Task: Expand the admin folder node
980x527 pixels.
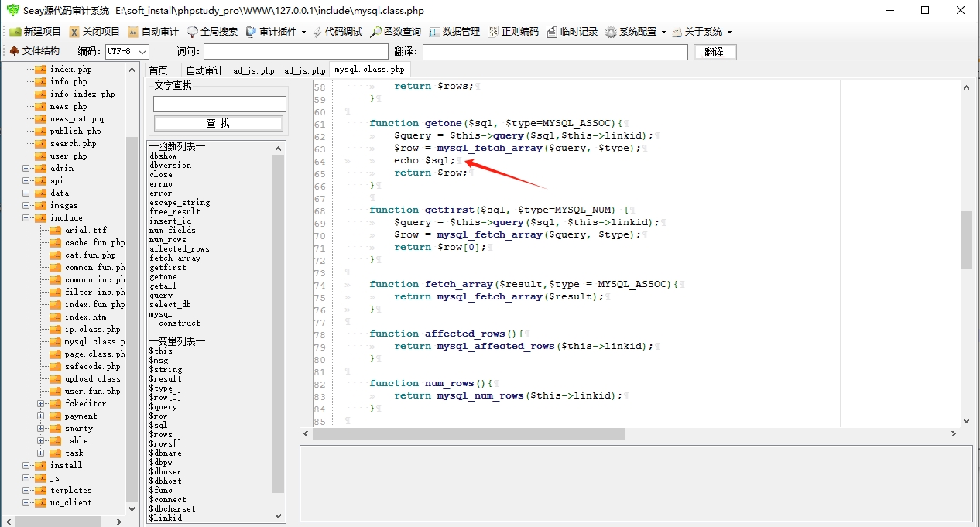Action: coord(26,168)
